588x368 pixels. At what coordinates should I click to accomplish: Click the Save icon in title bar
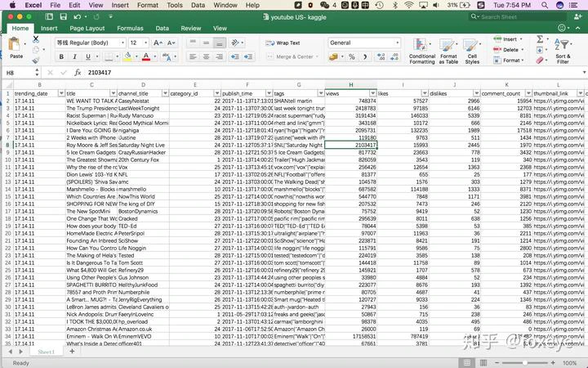click(63, 17)
